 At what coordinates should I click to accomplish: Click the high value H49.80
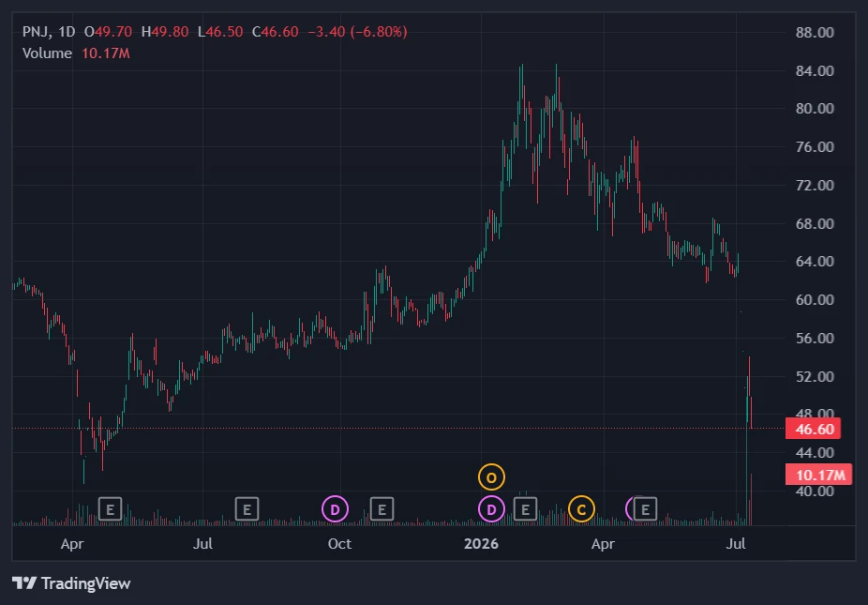(x=165, y=32)
